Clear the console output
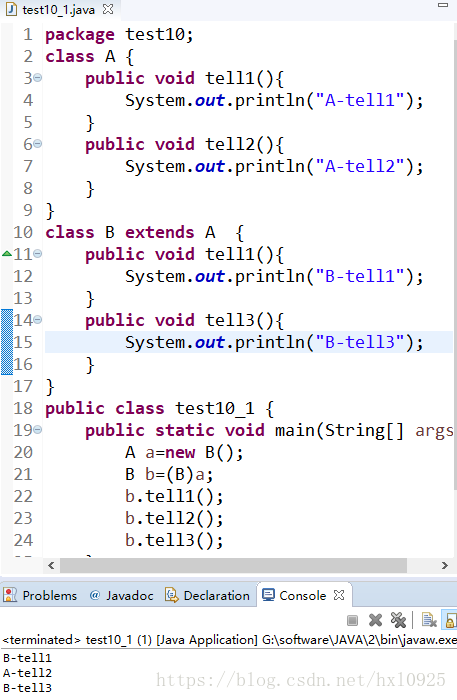 (428, 620)
